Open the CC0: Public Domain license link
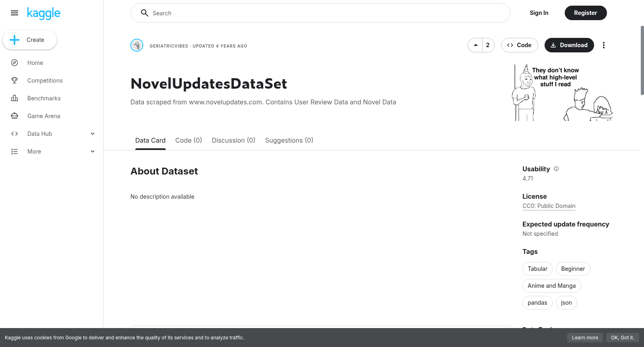Image resolution: width=644 pixels, height=347 pixels. point(549,206)
